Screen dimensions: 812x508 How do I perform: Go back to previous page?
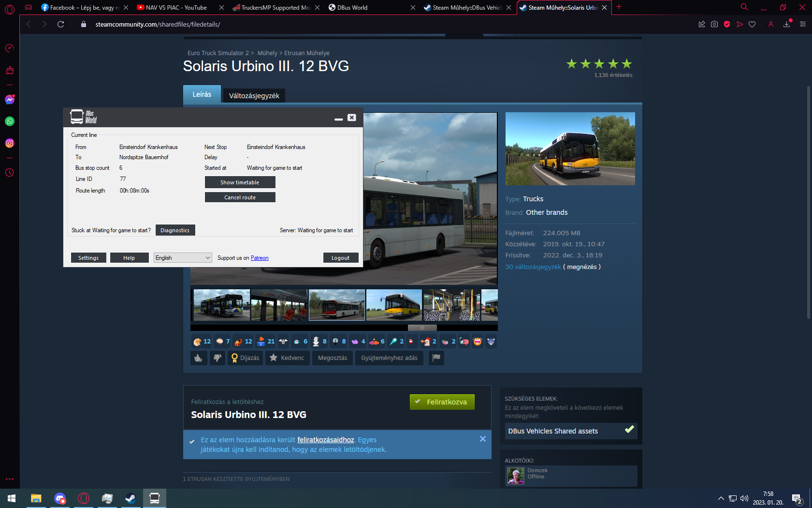(29, 24)
